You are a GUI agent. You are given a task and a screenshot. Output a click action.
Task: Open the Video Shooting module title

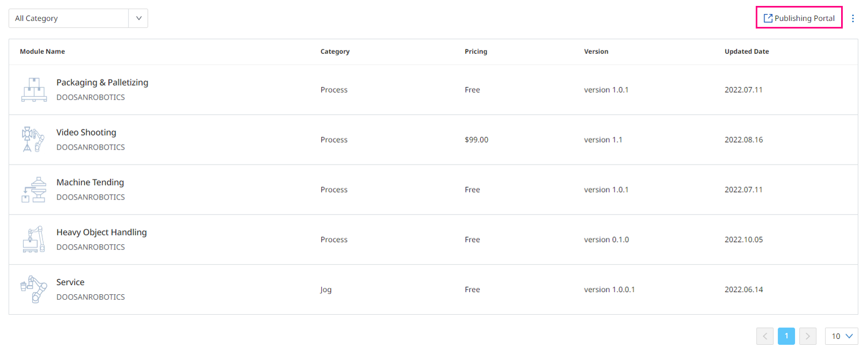coord(86,132)
